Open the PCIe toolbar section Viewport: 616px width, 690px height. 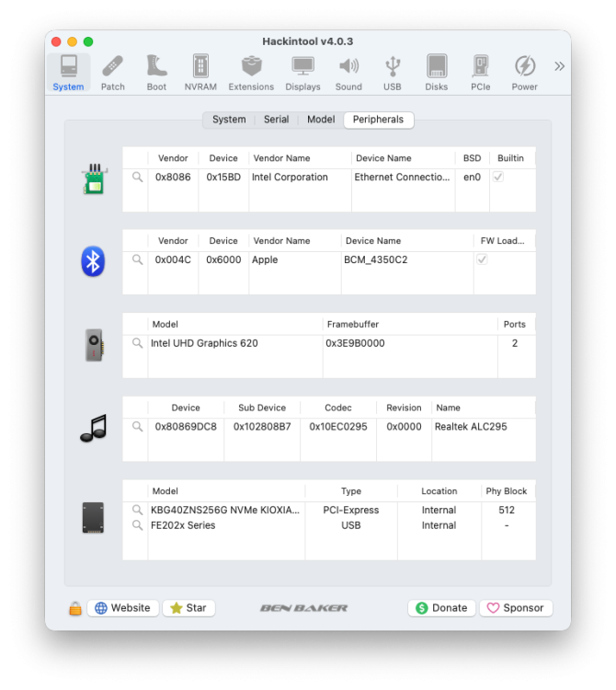[481, 73]
